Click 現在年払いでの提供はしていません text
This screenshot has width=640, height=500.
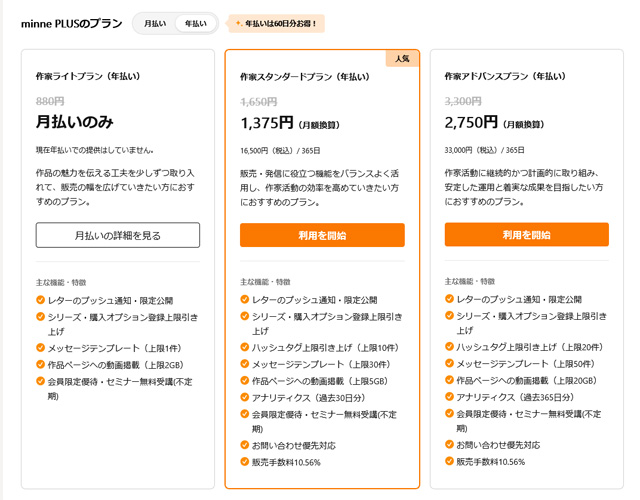tap(95, 150)
